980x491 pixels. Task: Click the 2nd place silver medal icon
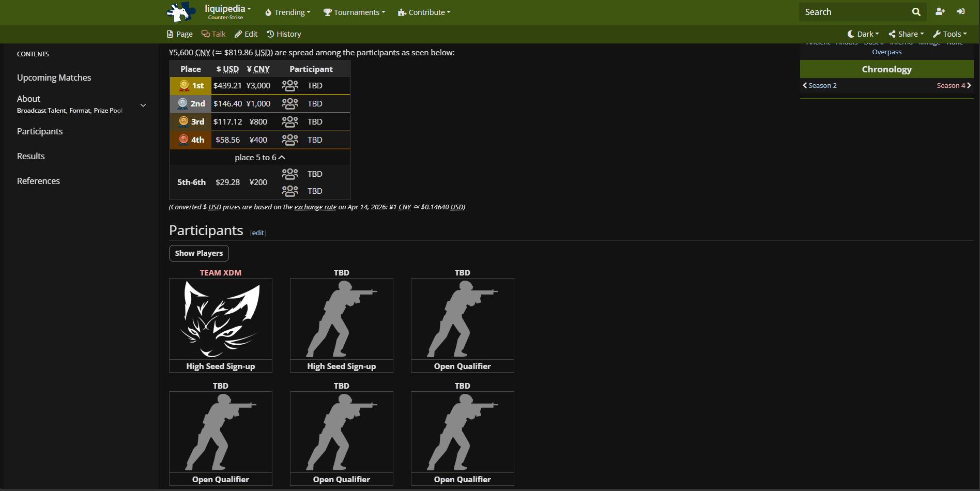pos(183,103)
